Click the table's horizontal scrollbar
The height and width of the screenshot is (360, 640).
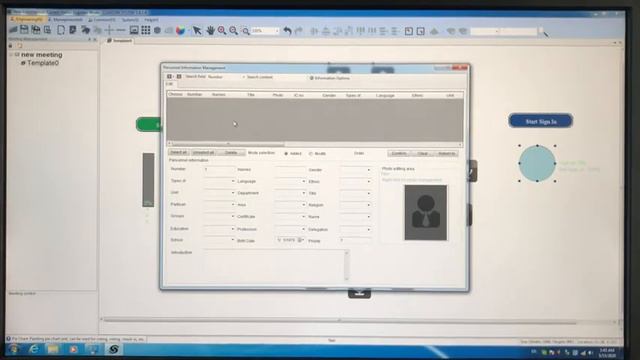coord(314,144)
